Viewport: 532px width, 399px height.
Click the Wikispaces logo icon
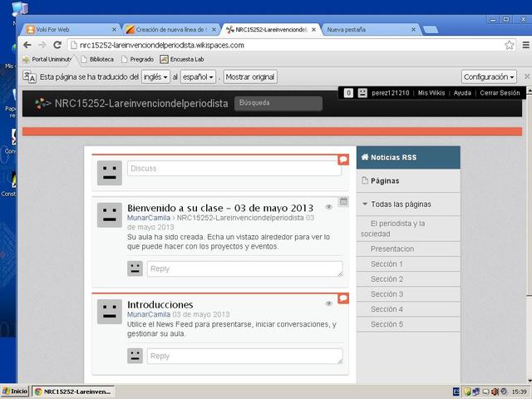42,103
